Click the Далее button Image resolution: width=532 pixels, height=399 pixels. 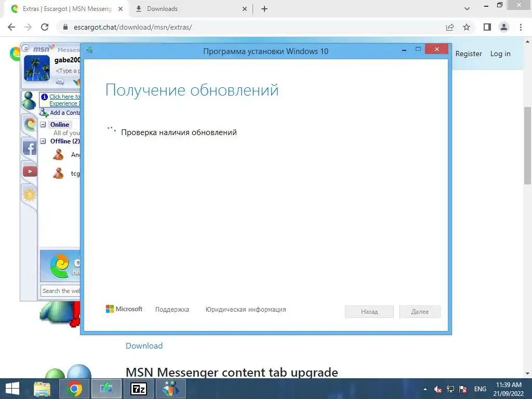420,312
